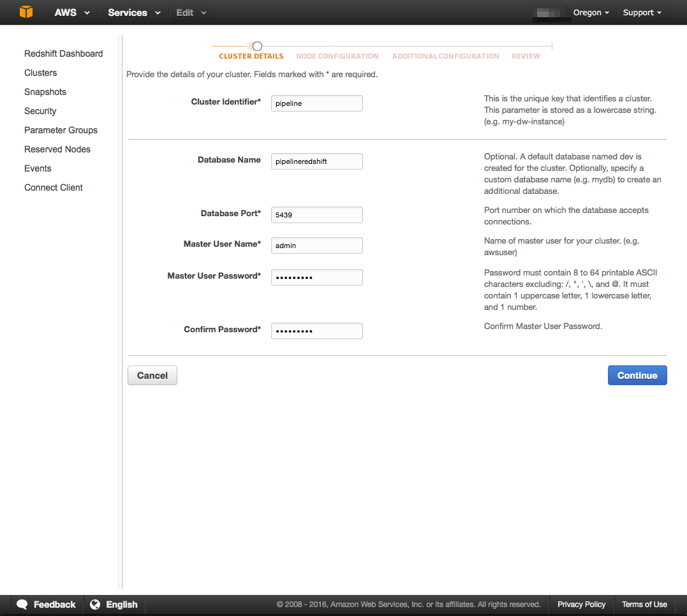Focus the Database Name field

[317, 161]
